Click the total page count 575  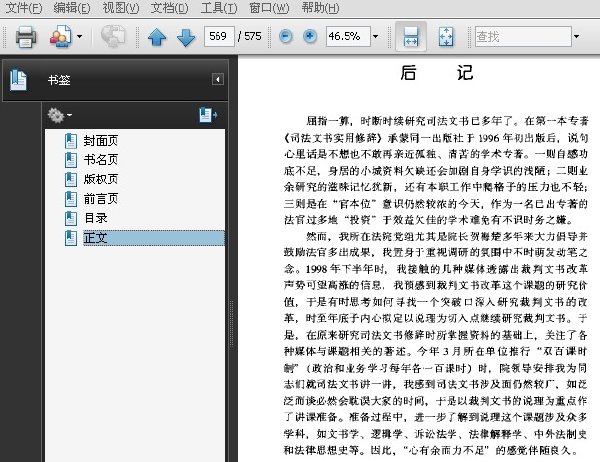[253, 36]
